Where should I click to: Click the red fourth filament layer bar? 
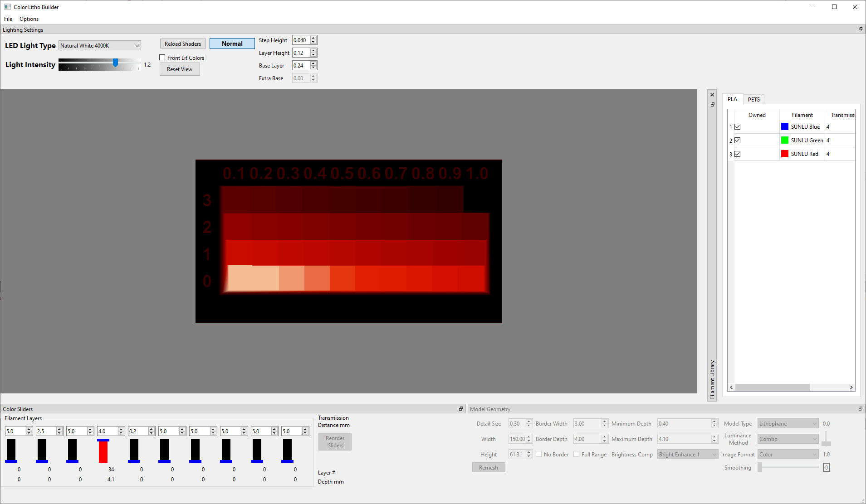coord(103,451)
